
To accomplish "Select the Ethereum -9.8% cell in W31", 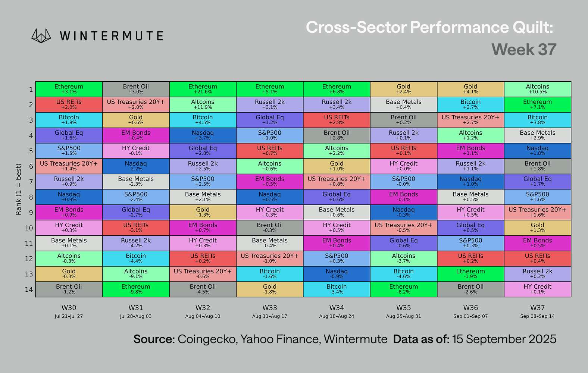I will click(136, 289).
